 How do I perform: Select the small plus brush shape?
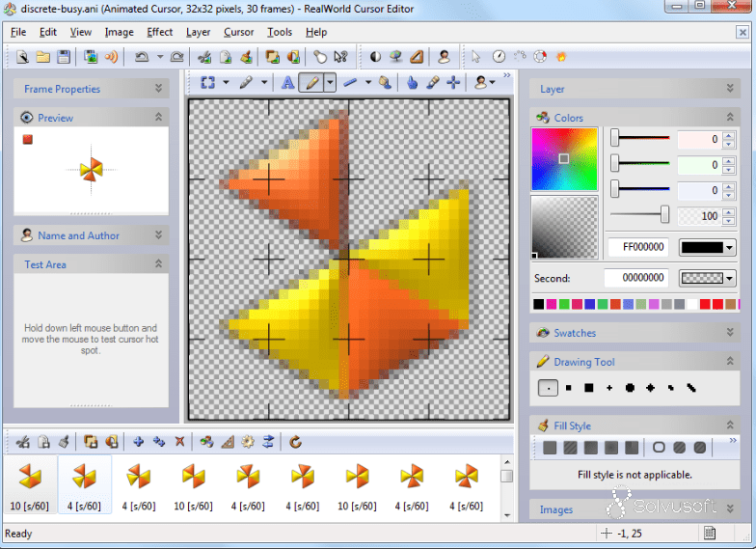[x=609, y=388]
